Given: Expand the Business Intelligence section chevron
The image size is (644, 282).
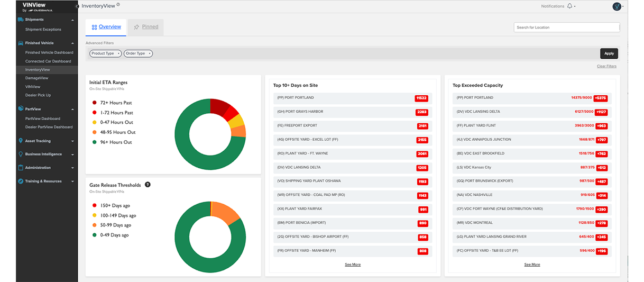Looking at the screenshot, I should (72, 154).
